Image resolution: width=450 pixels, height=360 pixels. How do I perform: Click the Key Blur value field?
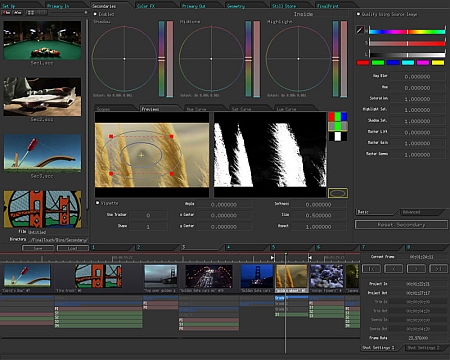click(x=417, y=77)
